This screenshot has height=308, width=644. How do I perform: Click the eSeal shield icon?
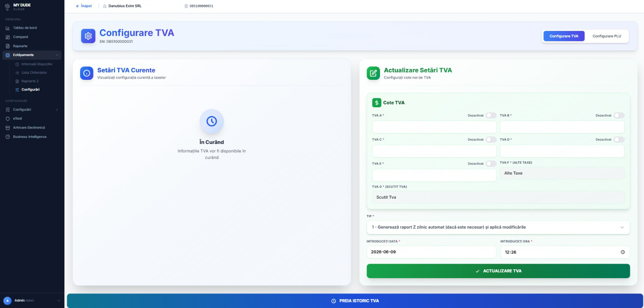[8, 119]
